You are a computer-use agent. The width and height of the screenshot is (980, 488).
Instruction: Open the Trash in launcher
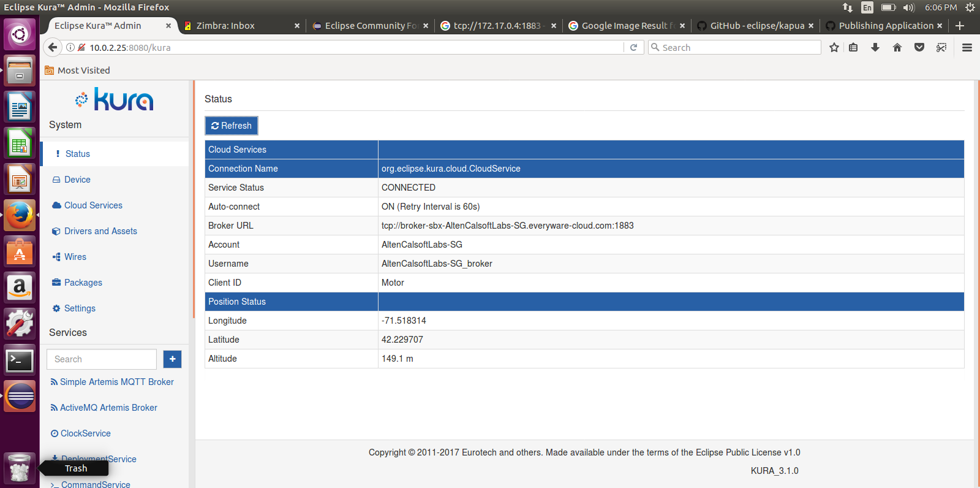[x=20, y=468]
